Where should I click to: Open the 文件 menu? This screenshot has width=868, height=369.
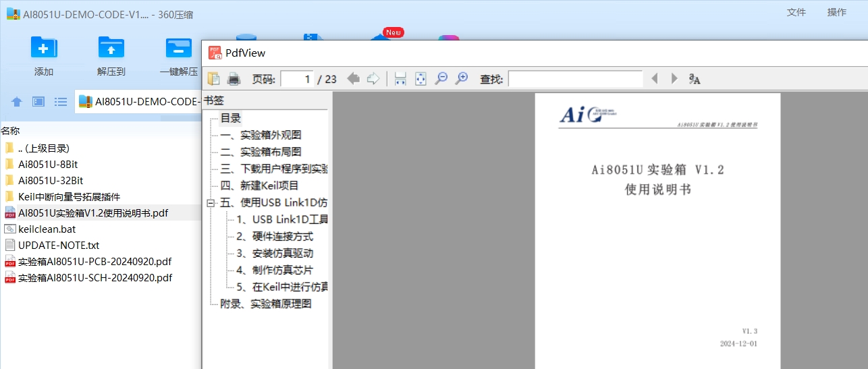click(x=796, y=12)
